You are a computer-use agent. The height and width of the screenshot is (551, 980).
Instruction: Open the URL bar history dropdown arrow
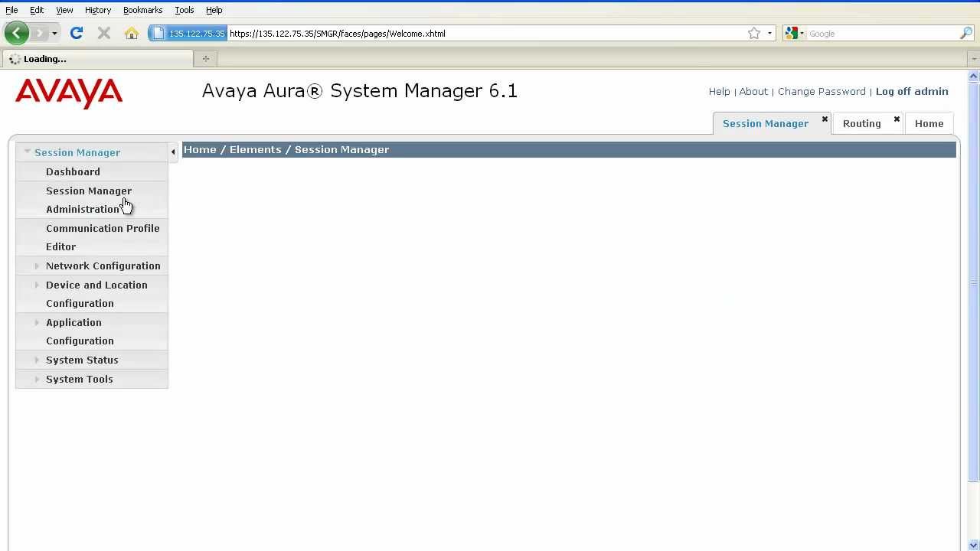769,33
